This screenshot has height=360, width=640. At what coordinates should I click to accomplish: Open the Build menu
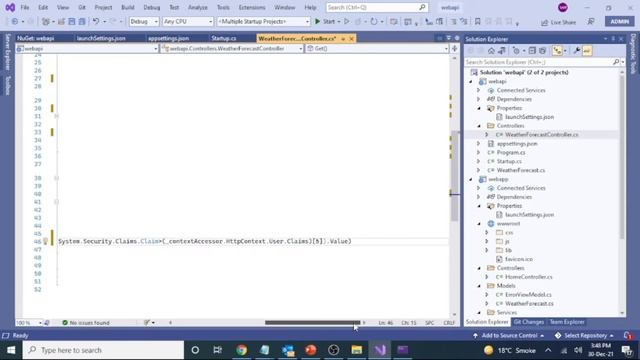[128, 7]
